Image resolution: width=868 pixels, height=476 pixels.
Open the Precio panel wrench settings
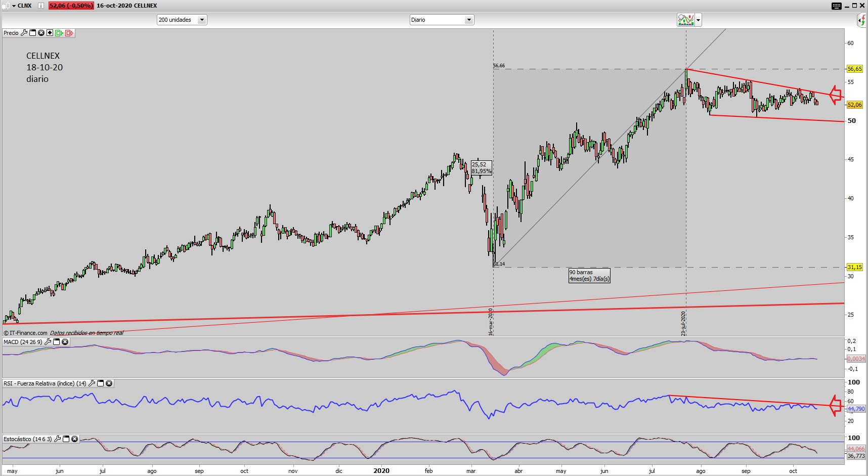[x=24, y=33]
